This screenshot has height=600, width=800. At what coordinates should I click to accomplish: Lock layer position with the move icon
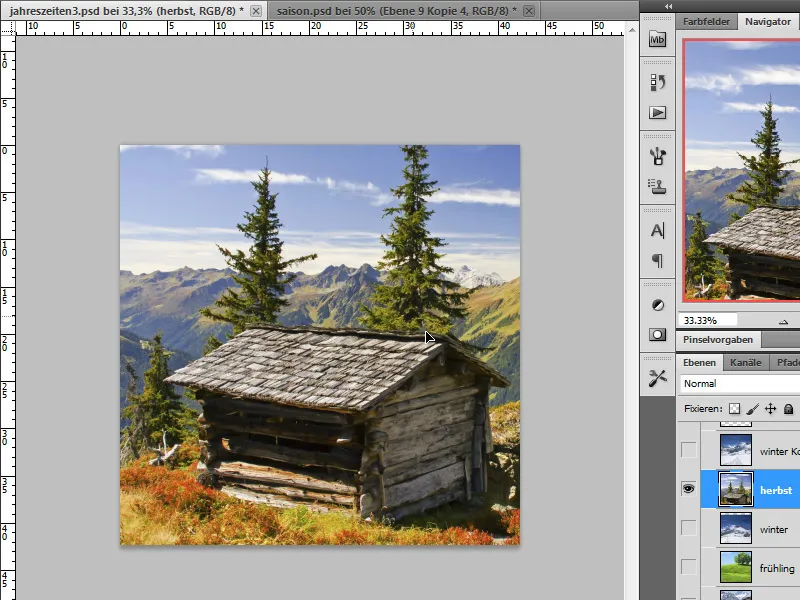click(770, 409)
